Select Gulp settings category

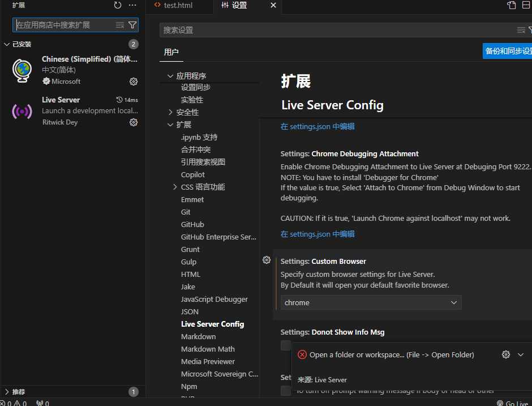pyautogui.click(x=188, y=262)
